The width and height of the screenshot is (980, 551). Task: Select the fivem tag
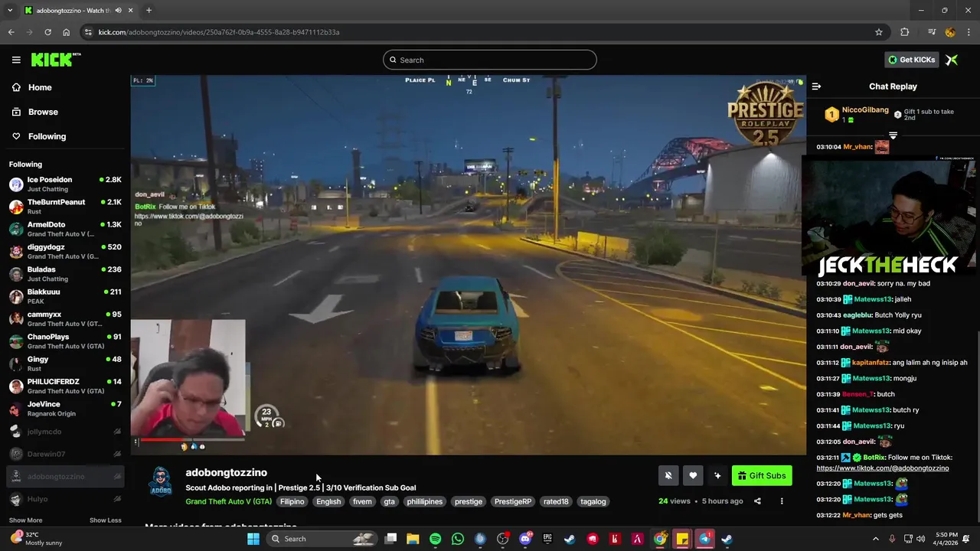point(362,501)
